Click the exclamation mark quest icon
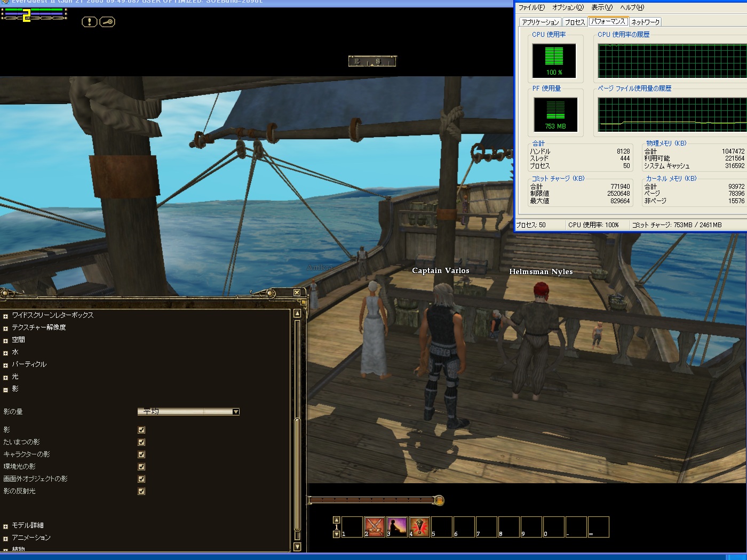The image size is (747, 560). (89, 22)
